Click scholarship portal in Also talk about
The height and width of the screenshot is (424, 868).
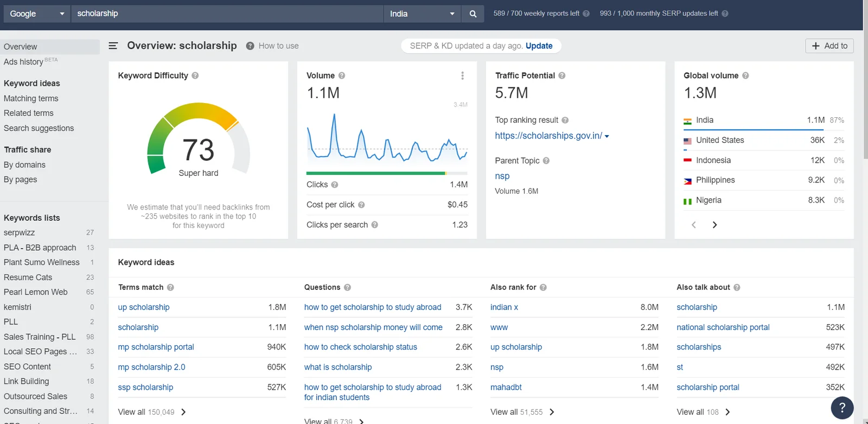pyautogui.click(x=708, y=387)
